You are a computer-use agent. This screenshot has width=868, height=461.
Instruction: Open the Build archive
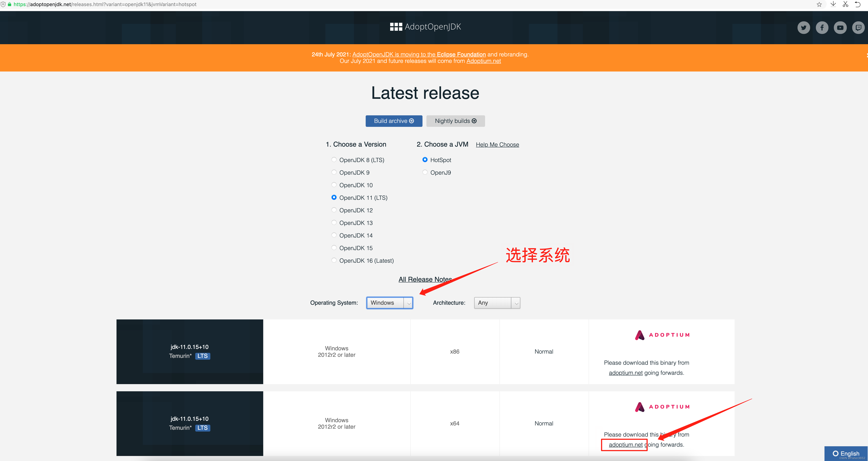click(394, 121)
